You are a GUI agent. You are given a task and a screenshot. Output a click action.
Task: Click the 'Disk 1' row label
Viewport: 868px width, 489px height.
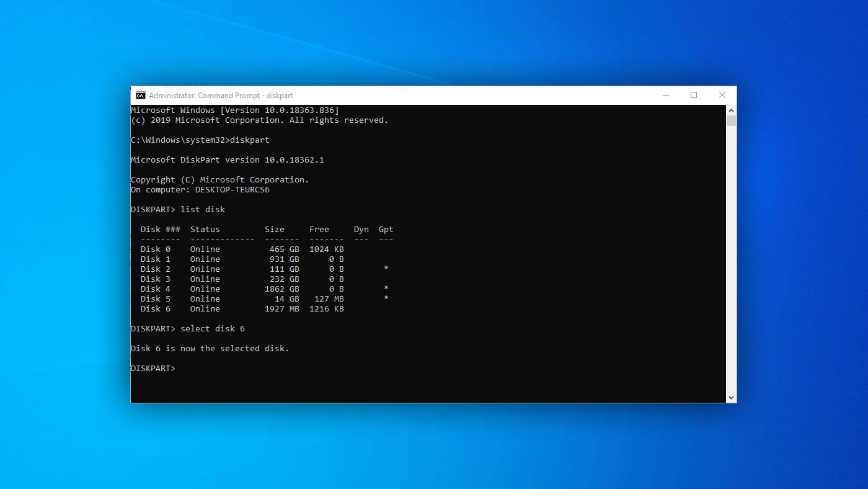click(156, 259)
